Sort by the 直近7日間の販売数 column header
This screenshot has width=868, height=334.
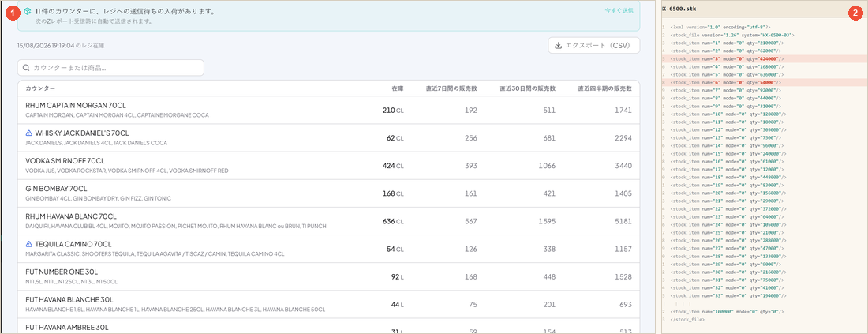451,88
